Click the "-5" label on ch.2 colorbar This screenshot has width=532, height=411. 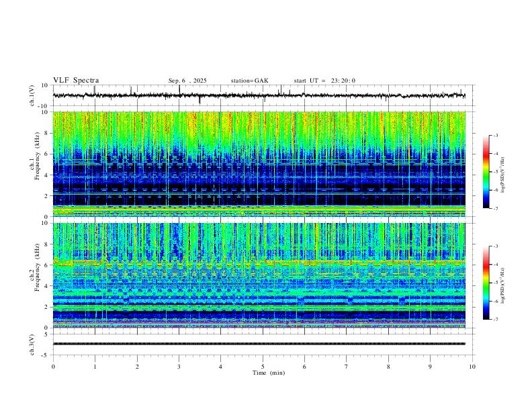(x=495, y=283)
